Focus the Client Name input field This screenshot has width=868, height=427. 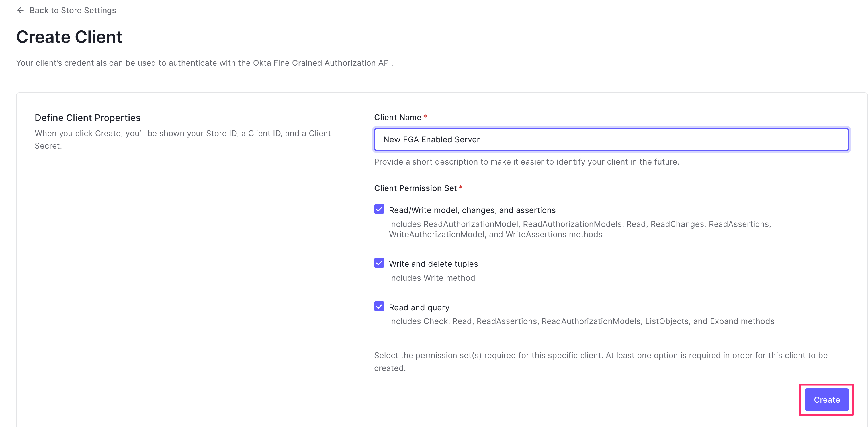[x=611, y=139]
